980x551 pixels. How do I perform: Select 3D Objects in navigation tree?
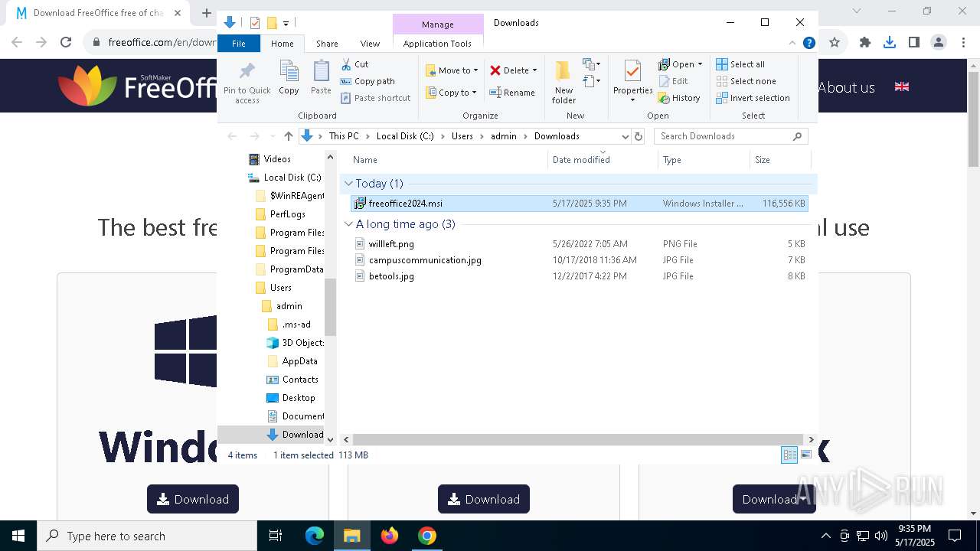pos(302,343)
